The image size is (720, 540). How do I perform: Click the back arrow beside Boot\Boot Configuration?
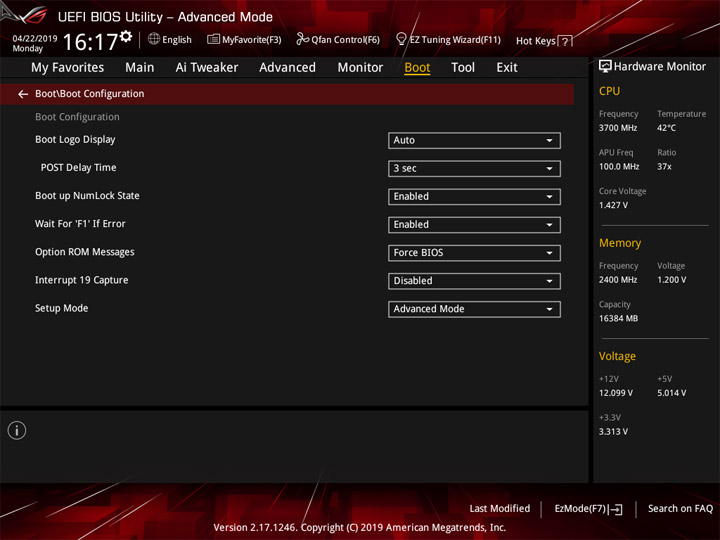23,94
